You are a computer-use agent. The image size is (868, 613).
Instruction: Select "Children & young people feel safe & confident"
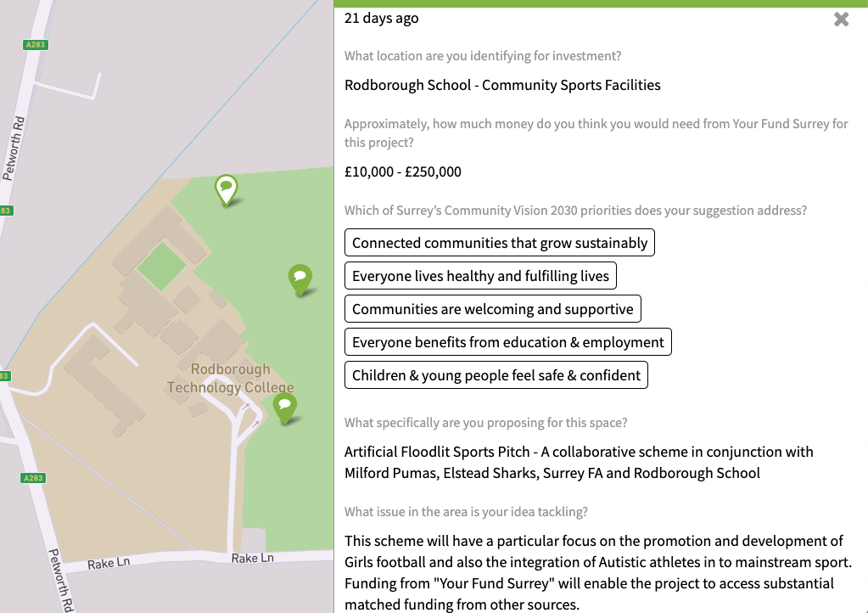click(496, 375)
